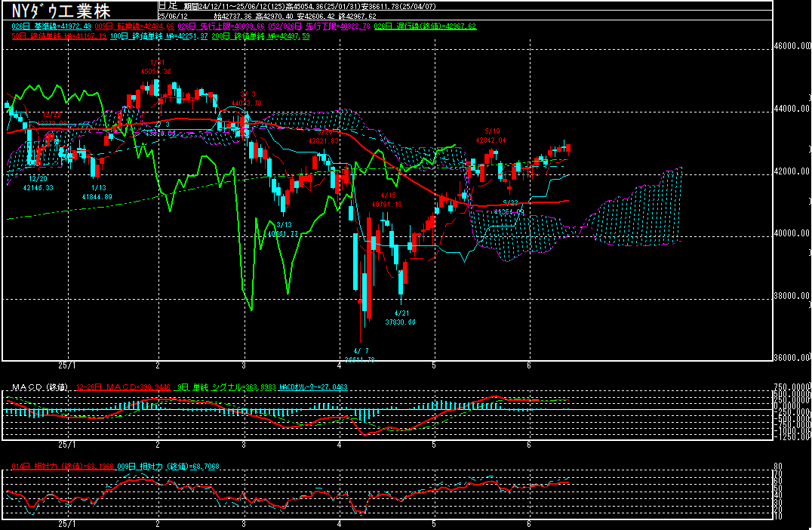812x530 pixels.
Task: Click the 12/20 42146.33 low label
Action: (38, 183)
